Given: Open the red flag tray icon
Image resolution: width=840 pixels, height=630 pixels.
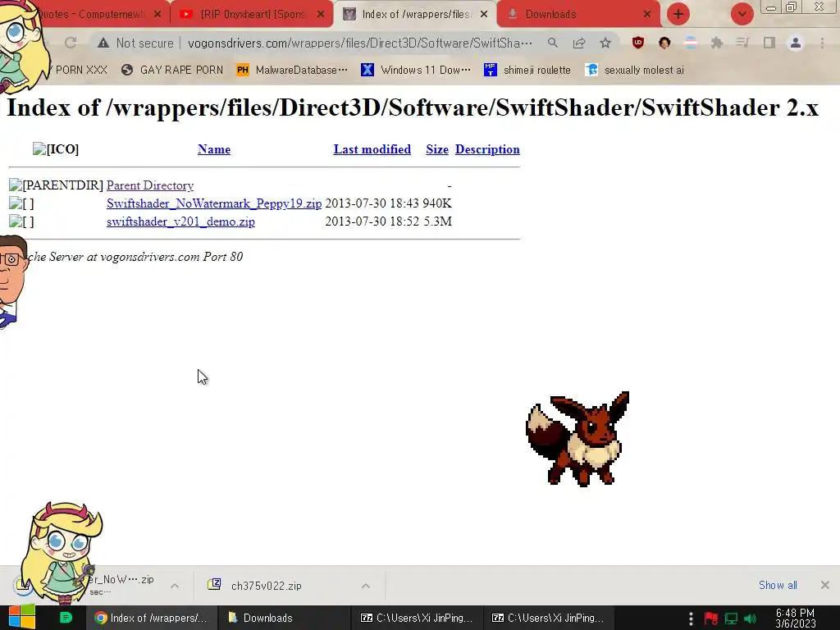Looking at the screenshot, I should 711,619.
